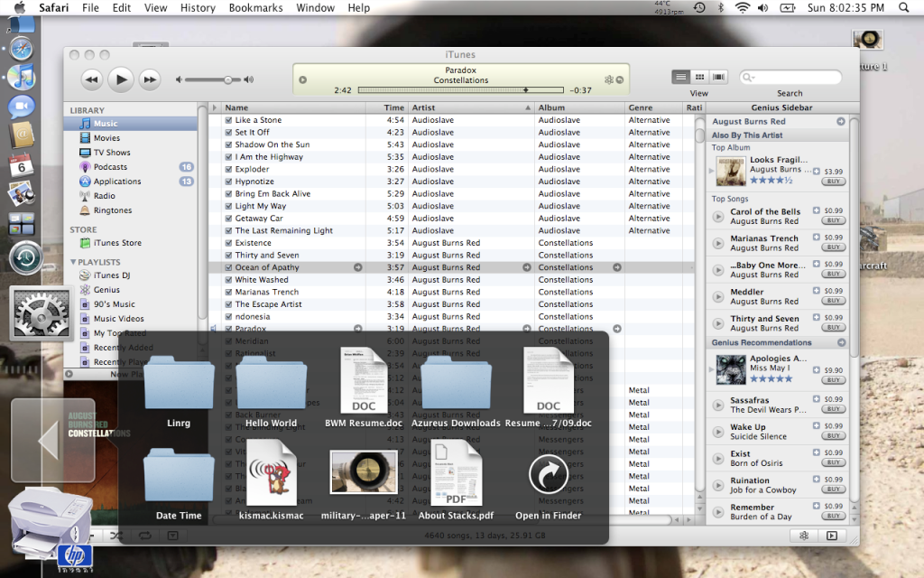
Task: Open About Stacks.pdf from the stack
Action: [x=456, y=480]
